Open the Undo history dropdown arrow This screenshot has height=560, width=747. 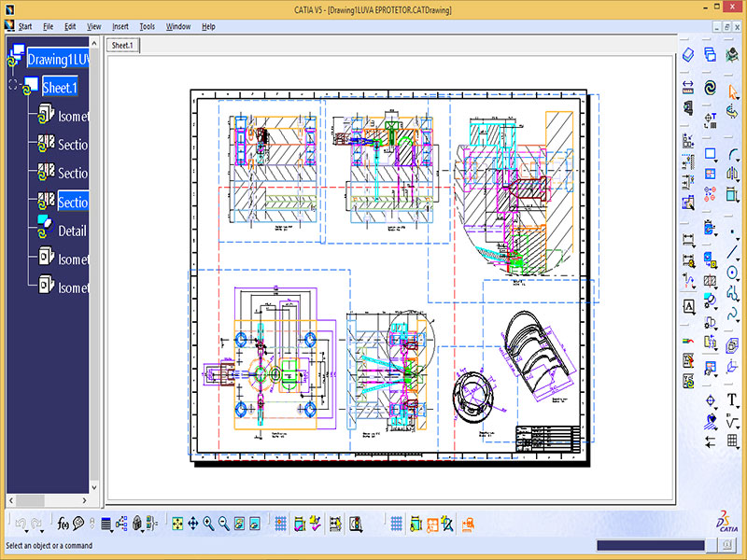click(27, 529)
